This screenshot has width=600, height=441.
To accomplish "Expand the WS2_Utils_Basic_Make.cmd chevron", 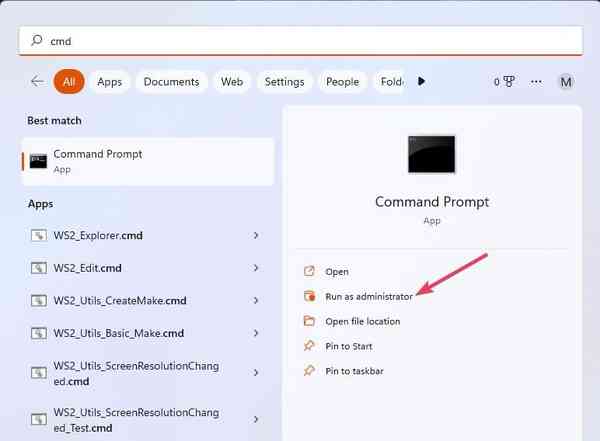I will (256, 332).
